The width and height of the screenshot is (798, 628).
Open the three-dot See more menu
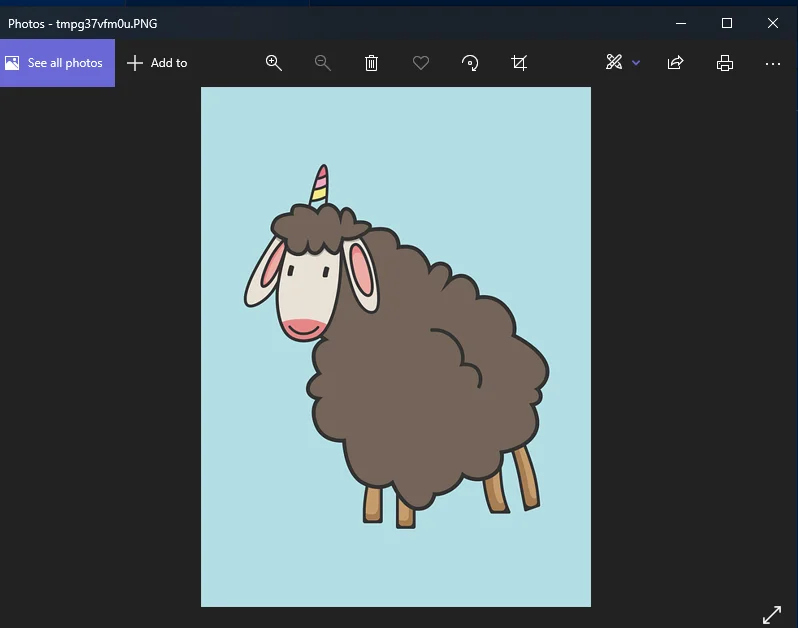773,63
